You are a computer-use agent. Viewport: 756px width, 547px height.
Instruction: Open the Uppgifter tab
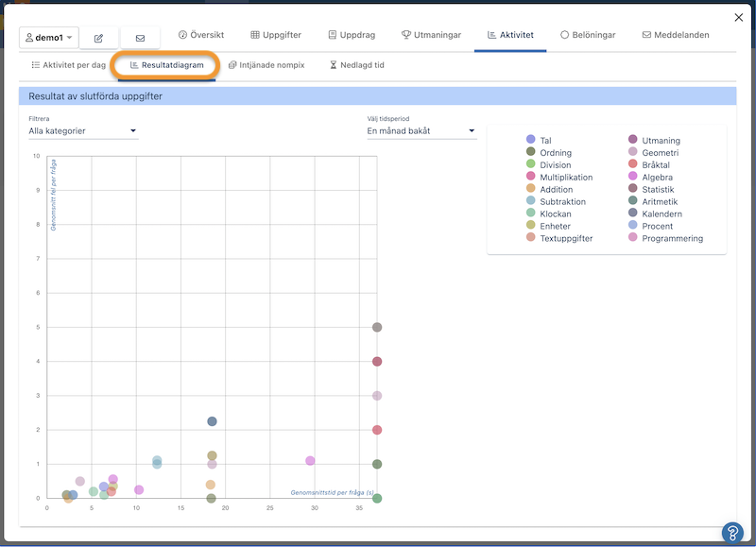click(276, 35)
